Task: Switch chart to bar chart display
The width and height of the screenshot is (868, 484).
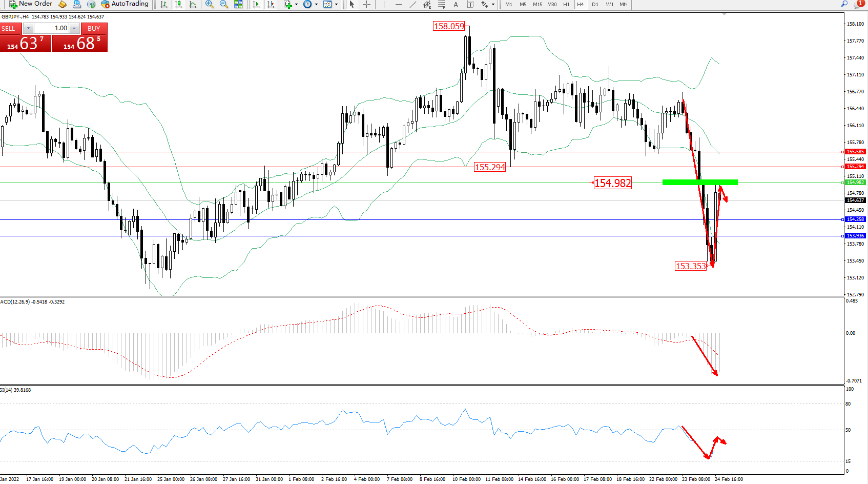Action: pos(164,4)
